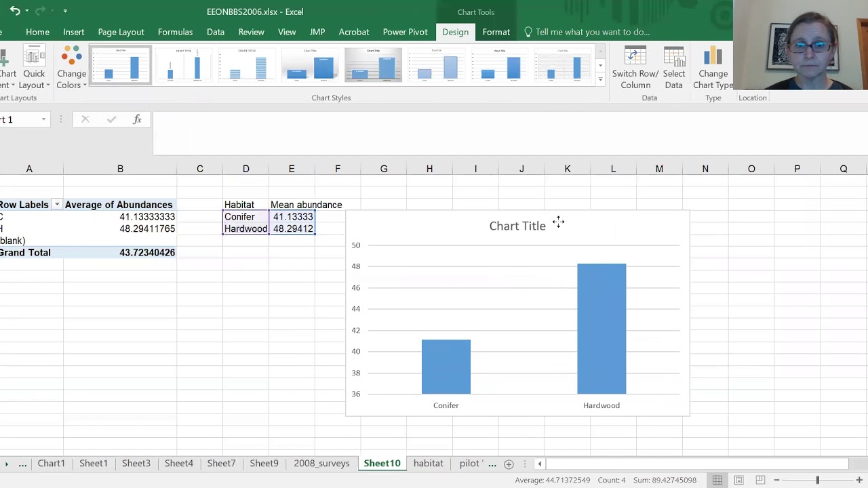Add a new sheet with the plus icon

point(509,464)
